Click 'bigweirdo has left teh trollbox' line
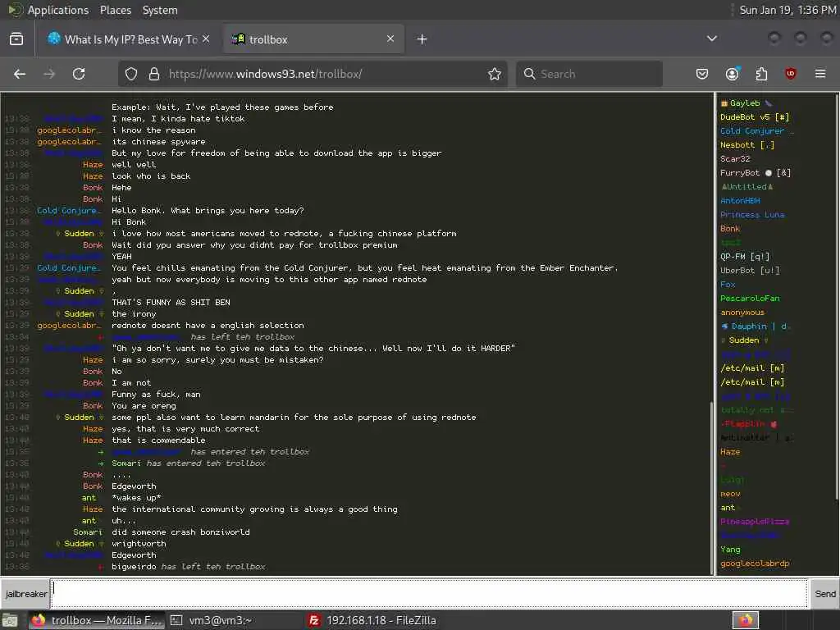 188,566
